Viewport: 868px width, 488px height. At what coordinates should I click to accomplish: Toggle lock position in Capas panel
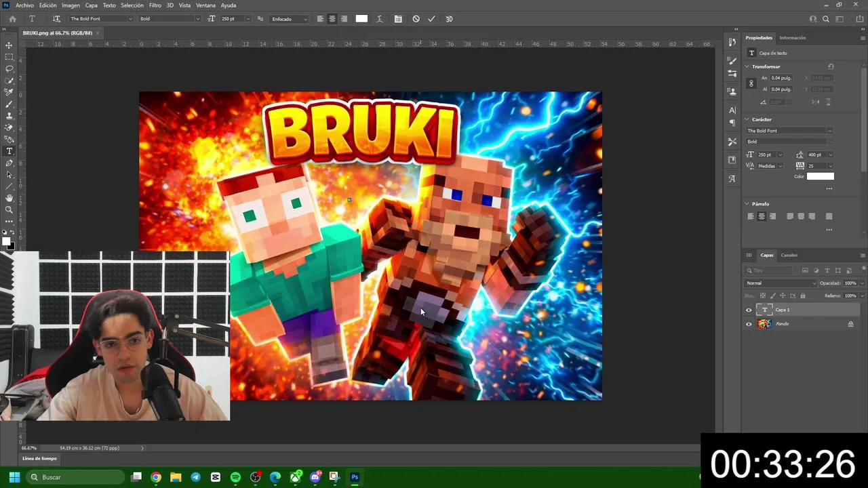783,296
